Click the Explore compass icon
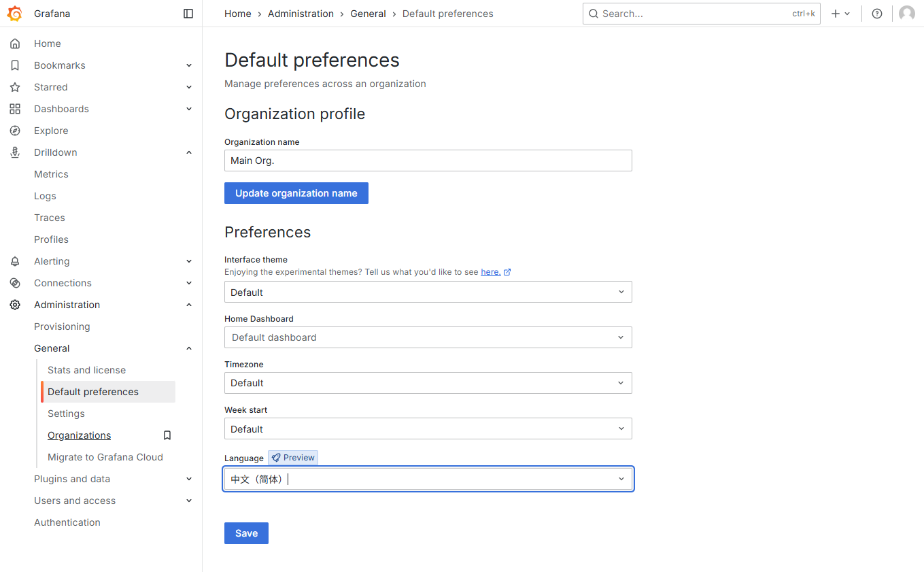The image size is (924, 572). (x=15, y=131)
